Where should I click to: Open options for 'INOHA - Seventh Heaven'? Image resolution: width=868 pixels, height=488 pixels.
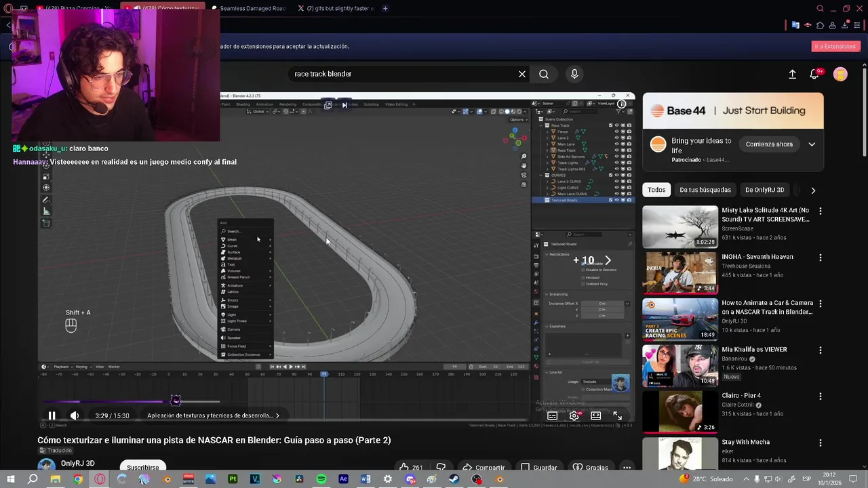(821, 258)
